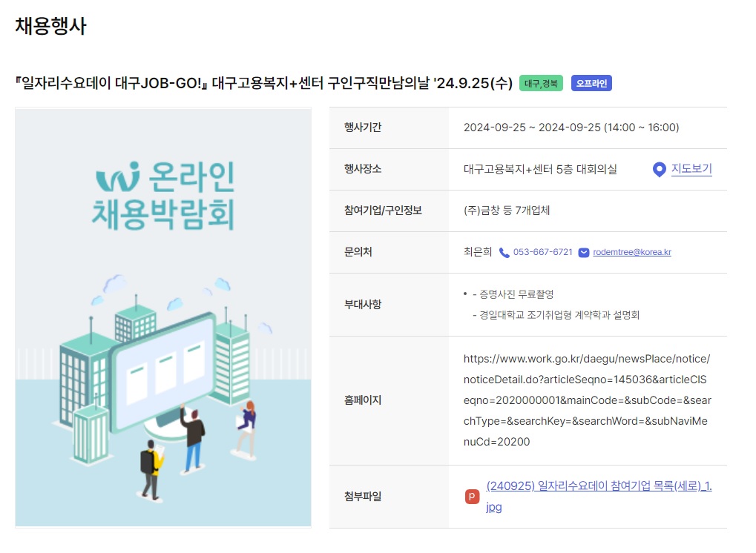Click the red file icon in 첨부파일 row
The height and width of the screenshot is (553, 756).
(x=472, y=497)
